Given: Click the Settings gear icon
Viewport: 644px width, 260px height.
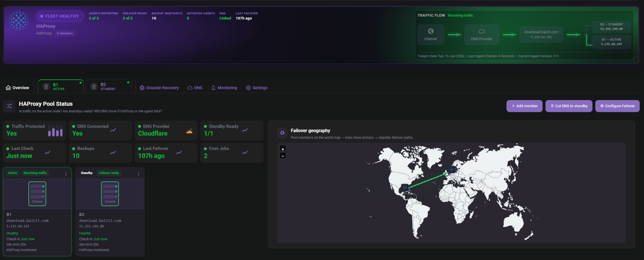Looking at the screenshot, I should (248, 88).
